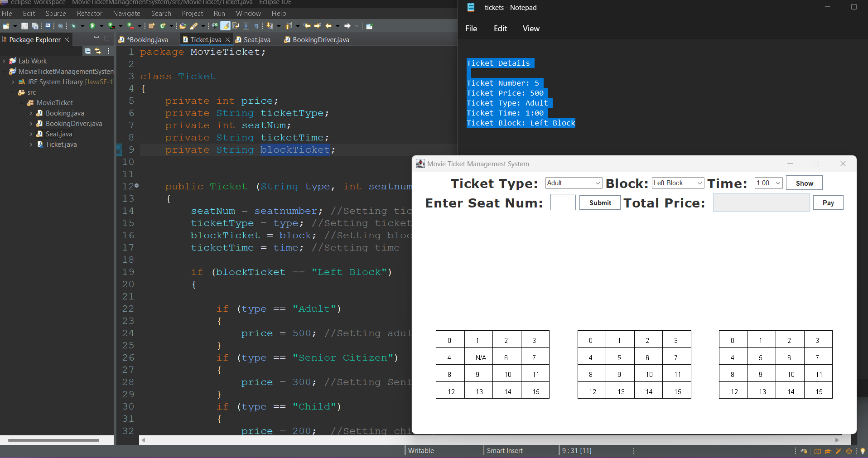The width and height of the screenshot is (868, 458).
Task: Open the Search dialog via pencil icon
Action: [193, 26]
